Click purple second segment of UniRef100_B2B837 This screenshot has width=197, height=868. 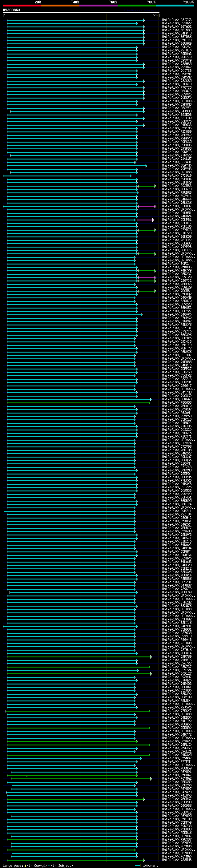pos(147,206)
